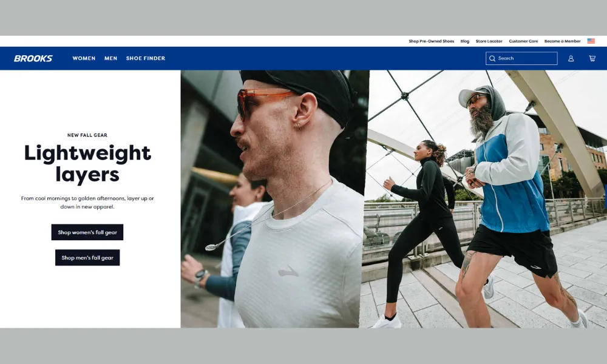Open the Women navigation menu
607x364 pixels.
[x=84, y=58]
